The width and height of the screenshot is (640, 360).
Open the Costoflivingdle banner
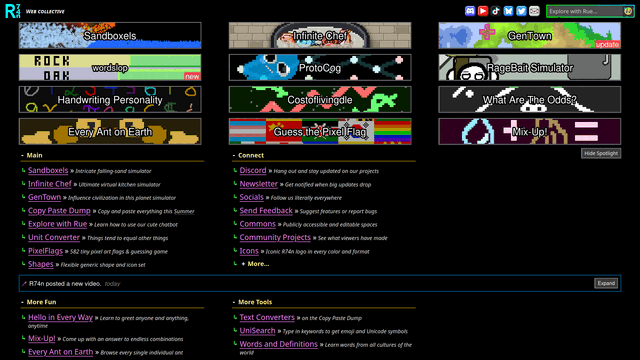point(320,99)
